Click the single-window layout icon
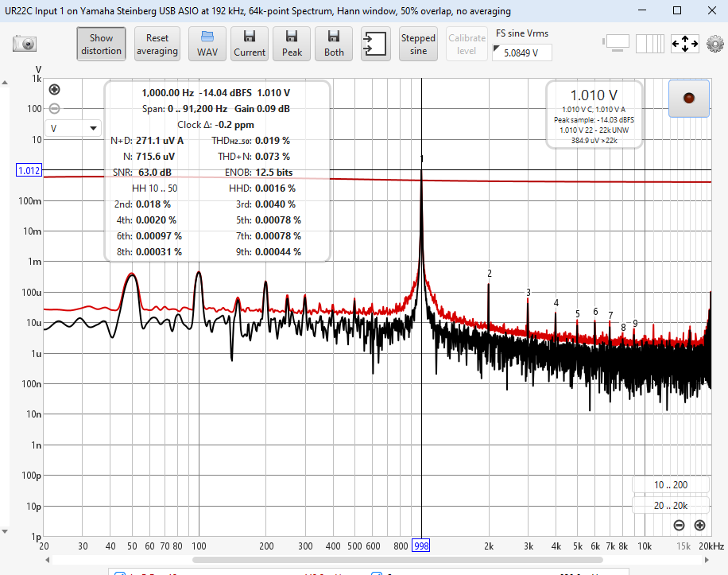This screenshot has height=575, width=728. (617, 43)
